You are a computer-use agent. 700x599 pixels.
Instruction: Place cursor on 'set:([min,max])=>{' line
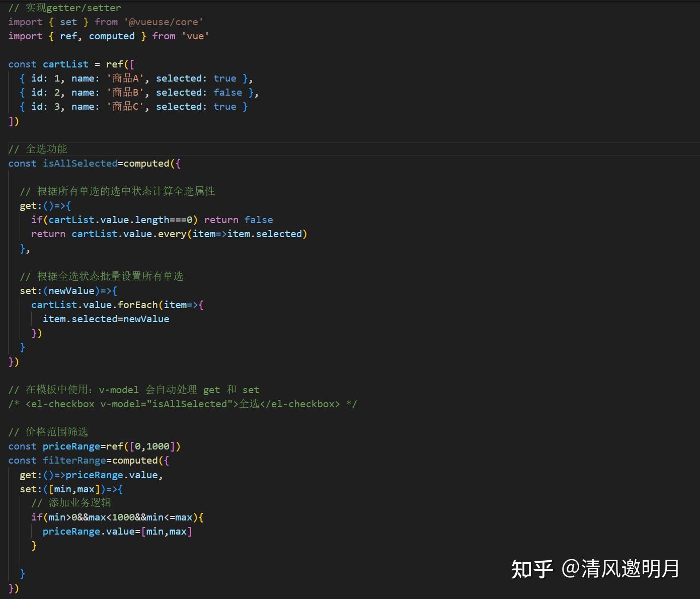71,489
